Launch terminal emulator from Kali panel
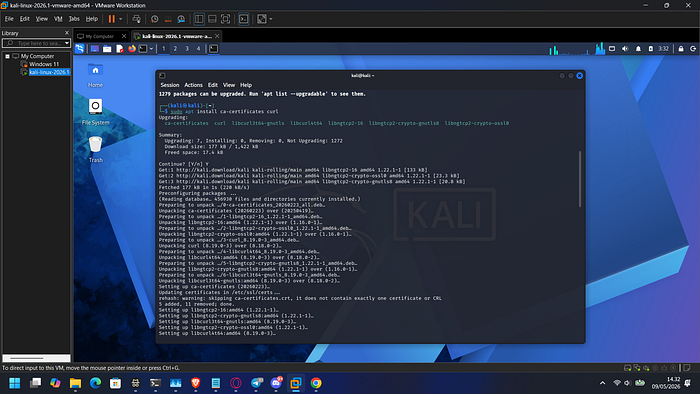The image size is (700, 394). tap(143, 49)
